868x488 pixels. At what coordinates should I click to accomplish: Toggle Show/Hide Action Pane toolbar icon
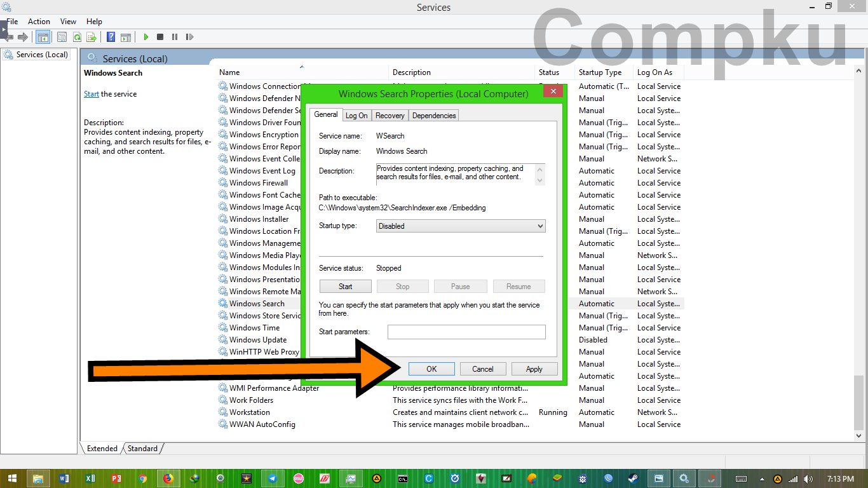126,37
